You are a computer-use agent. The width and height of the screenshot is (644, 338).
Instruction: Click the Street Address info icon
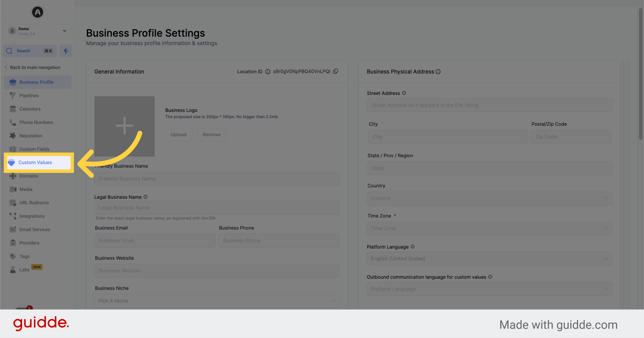[404, 93]
